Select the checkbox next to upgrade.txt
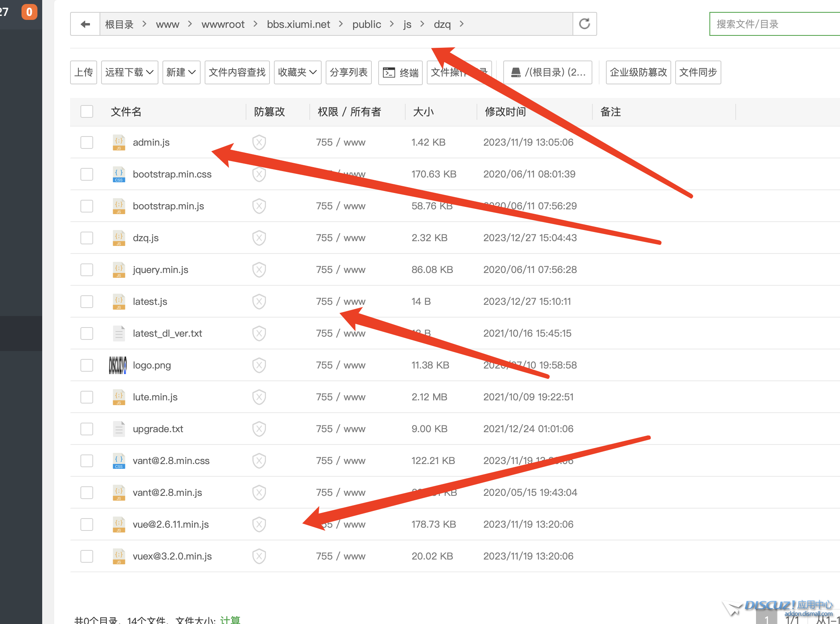The height and width of the screenshot is (624, 840). point(87,429)
